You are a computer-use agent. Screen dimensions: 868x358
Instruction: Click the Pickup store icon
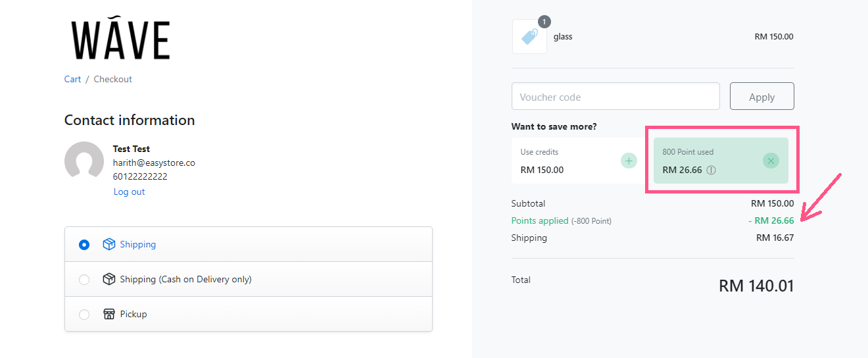coord(109,314)
